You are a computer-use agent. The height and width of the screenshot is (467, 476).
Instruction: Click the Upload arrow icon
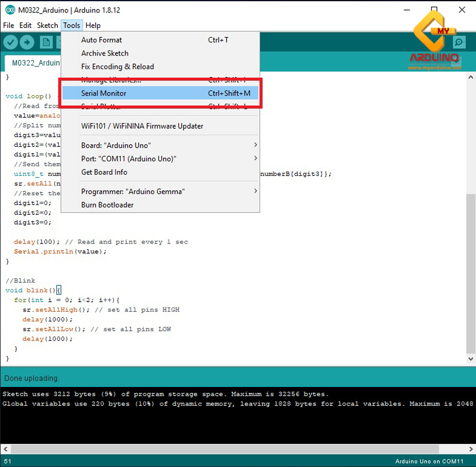point(27,42)
